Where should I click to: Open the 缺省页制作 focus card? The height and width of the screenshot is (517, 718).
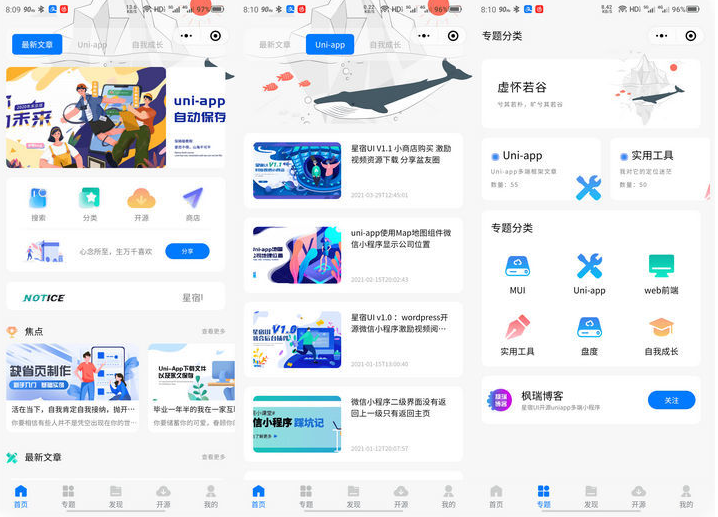[73, 388]
